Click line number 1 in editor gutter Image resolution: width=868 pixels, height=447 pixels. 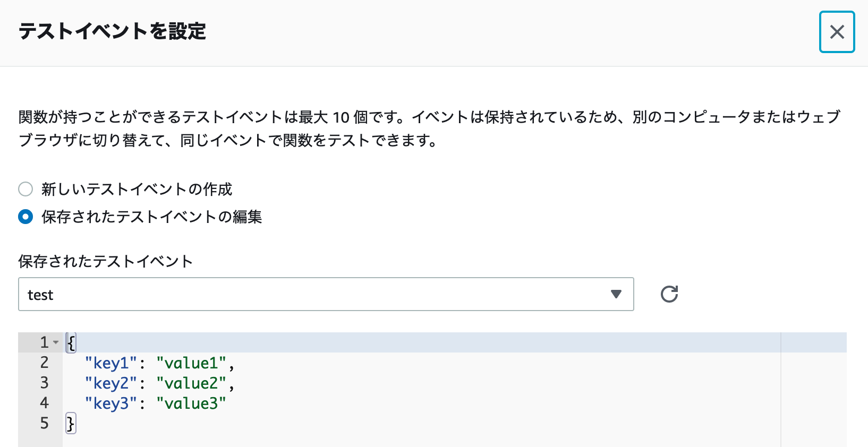click(x=44, y=342)
